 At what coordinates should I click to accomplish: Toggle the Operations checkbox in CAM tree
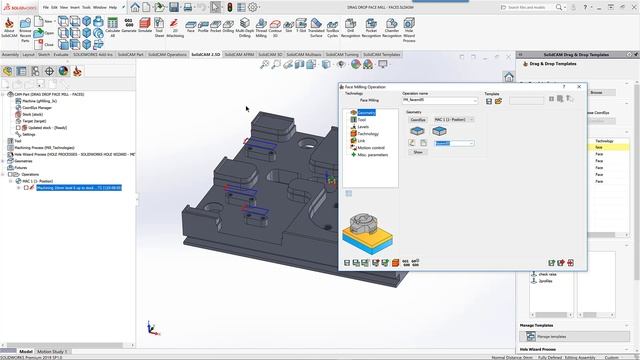pyautogui.click(x=11, y=174)
